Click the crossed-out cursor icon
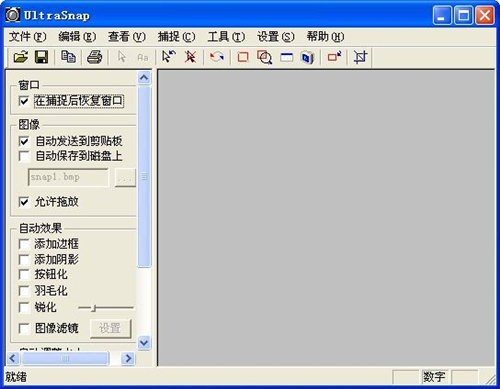 190,57
